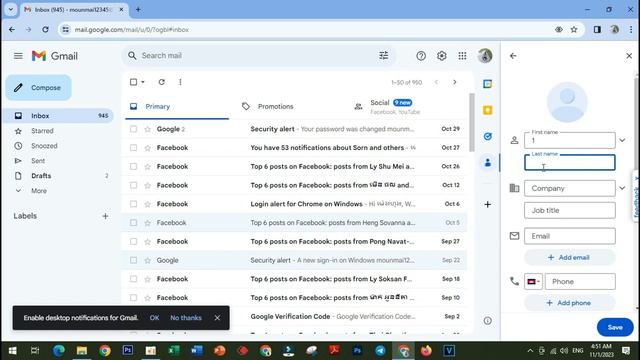Expand more company fields chevron

click(622, 188)
